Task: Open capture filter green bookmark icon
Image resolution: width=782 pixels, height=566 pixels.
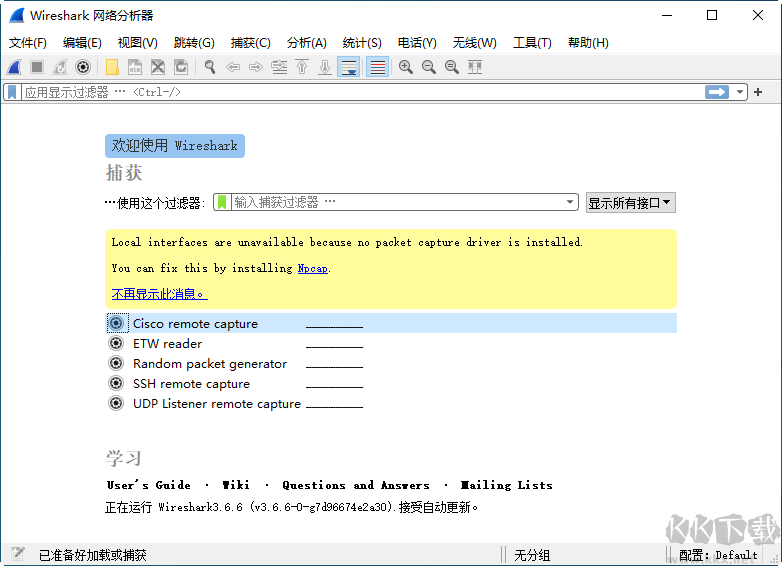Action: (x=222, y=202)
